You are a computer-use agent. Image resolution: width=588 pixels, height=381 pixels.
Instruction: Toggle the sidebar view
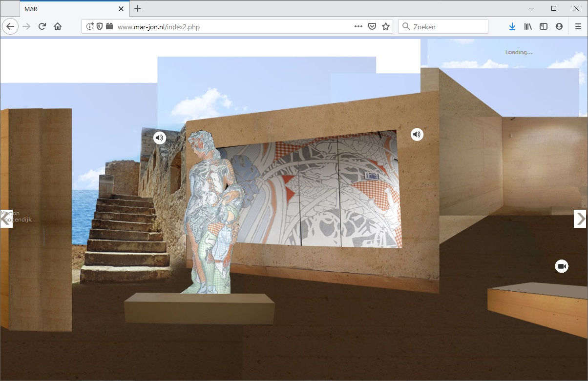tap(544, 27)
